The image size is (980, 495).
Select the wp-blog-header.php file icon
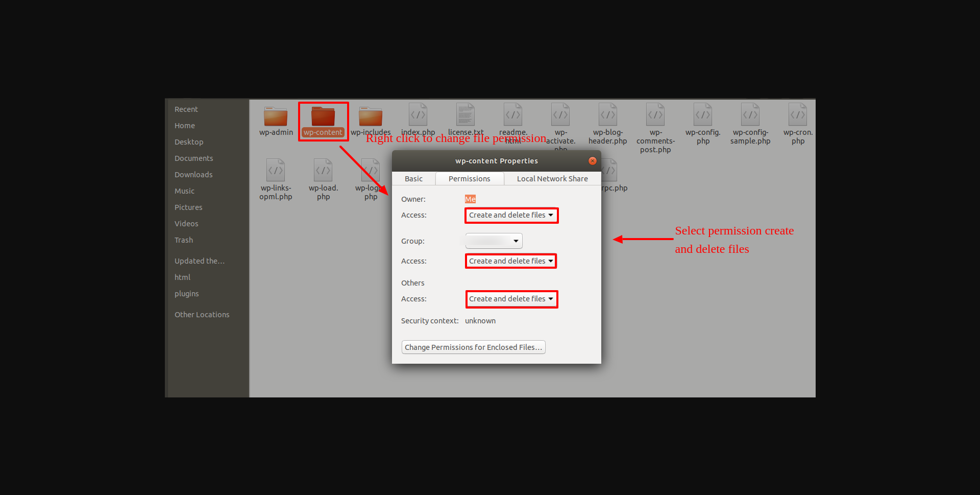pos(607,114)
